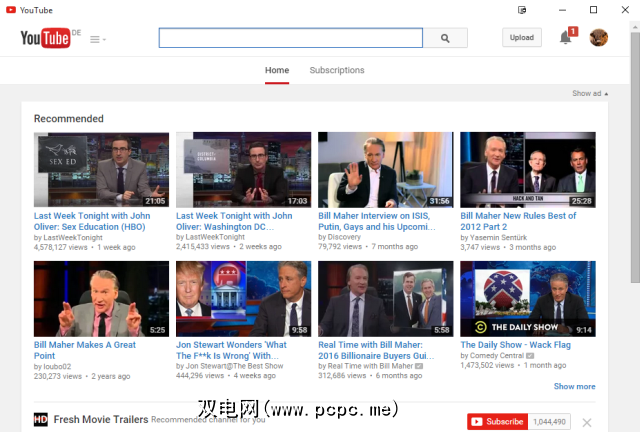
Task: Click the magnifying glass search button
Action: tap(445, 38)
